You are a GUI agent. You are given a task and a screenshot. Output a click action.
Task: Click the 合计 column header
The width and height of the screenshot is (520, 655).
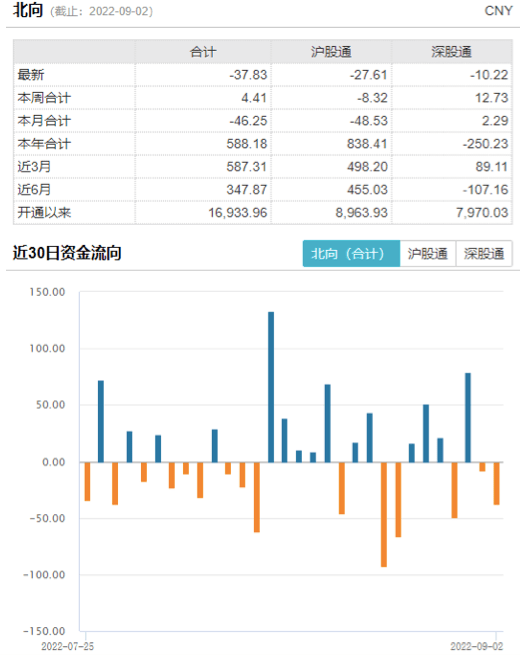[203, 52]
